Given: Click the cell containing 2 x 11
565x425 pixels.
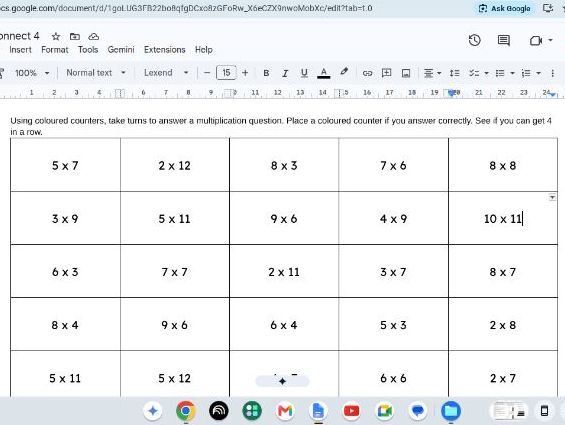Looking at the screenshot, I should tap(284, 271).
